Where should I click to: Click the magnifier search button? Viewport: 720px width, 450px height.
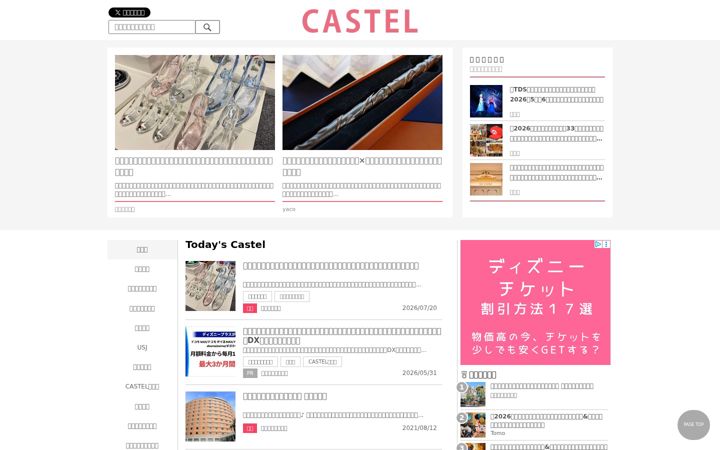pos(208,27)
